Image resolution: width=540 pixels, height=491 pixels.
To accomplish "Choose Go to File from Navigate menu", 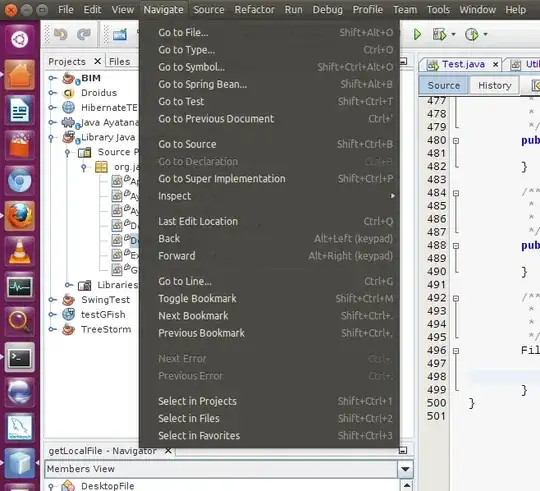I will pos(269,33).
